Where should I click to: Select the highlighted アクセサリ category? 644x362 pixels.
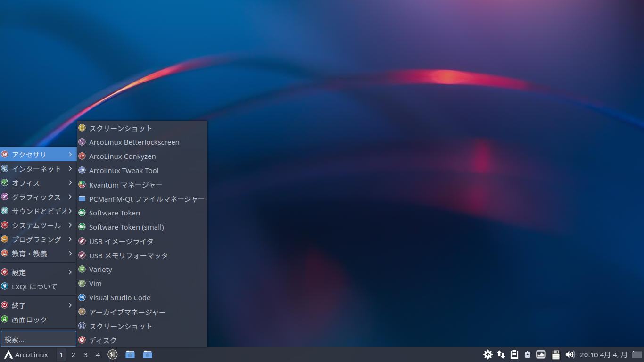point(38,154)
